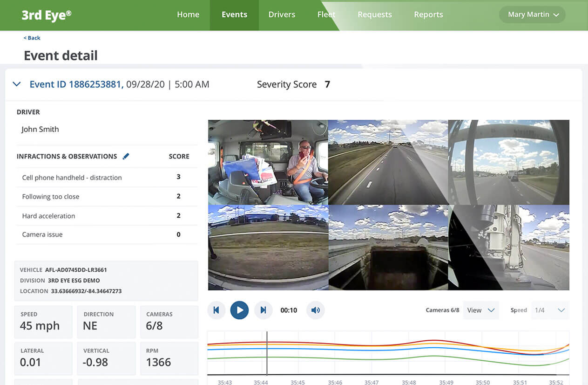Click the NE direction tile
This screenshot has width=588, height=385.
point(106,322)
